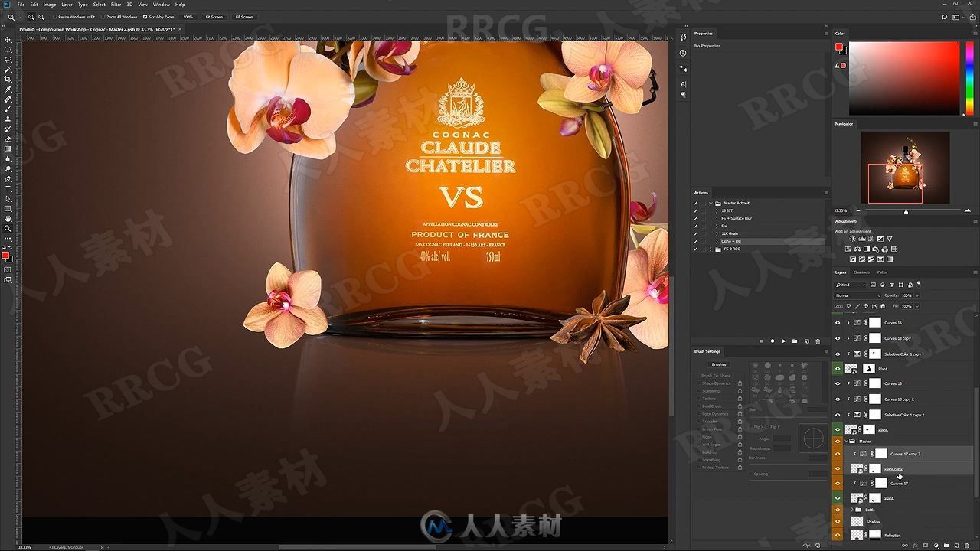Collapse the Master Actionit action set
Viewport: 980px width, 551px height.
(x=710, y=203)
